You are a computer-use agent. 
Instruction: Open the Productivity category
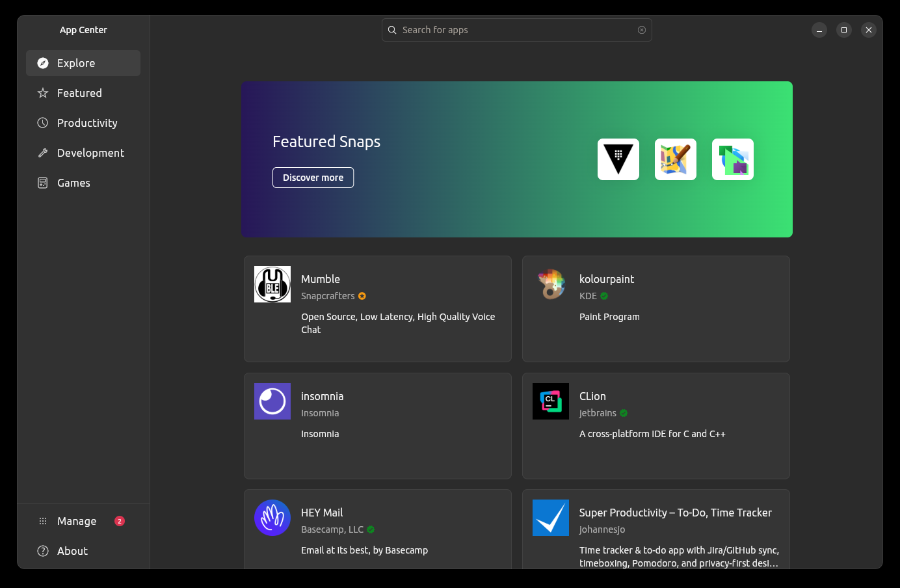point(83,122)
